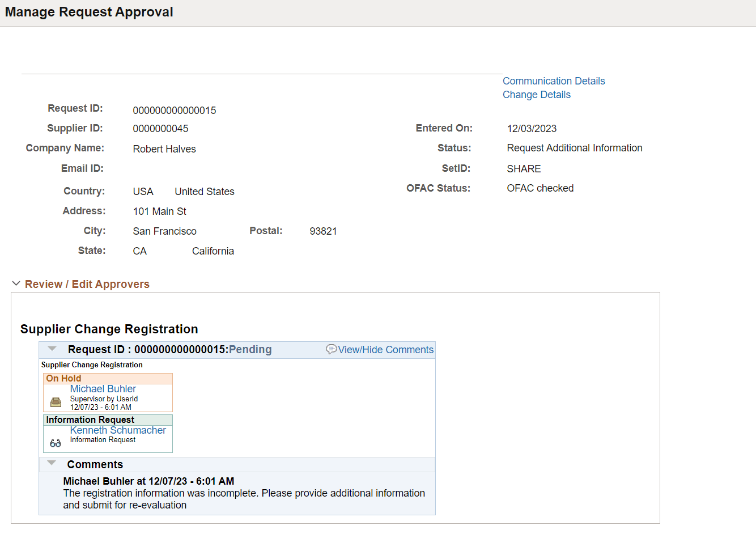The image size is (756, 534).
Task: Open Michael Buhler's approver profile
Action: (x=103, y=388)
